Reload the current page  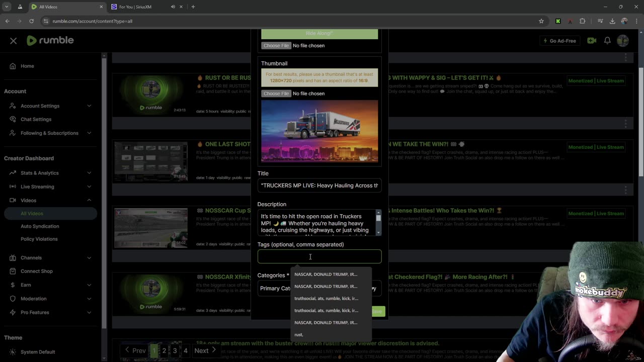[31, 21]
